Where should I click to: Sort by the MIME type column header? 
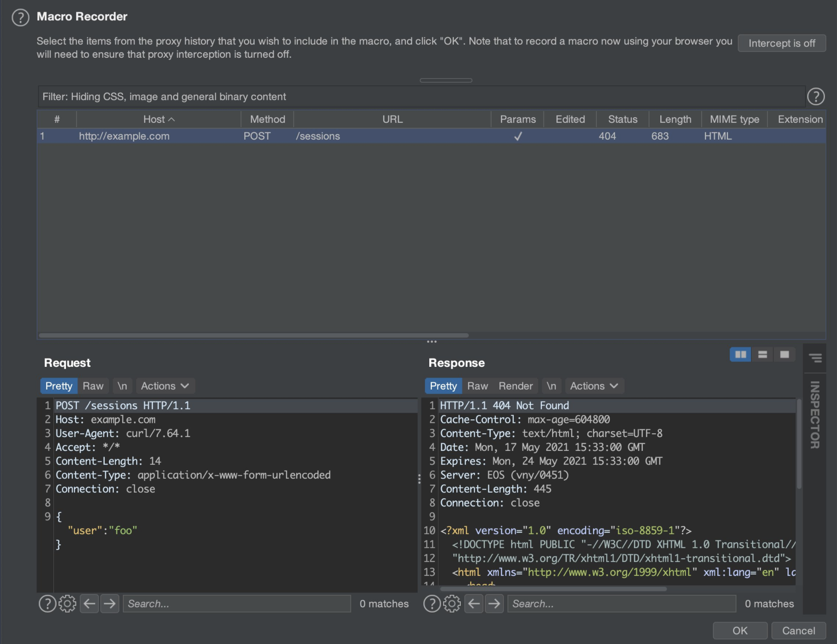pyautogui.click(x=734, y=119)
